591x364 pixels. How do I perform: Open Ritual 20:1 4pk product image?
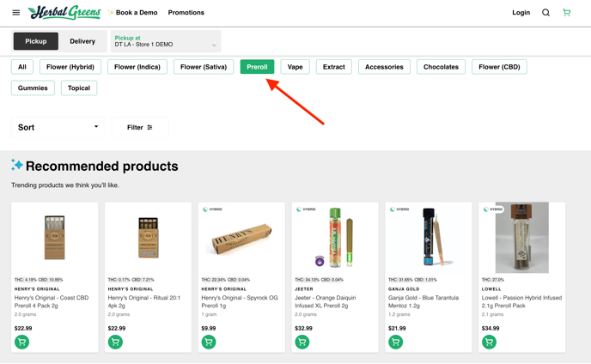coord(148,238)
